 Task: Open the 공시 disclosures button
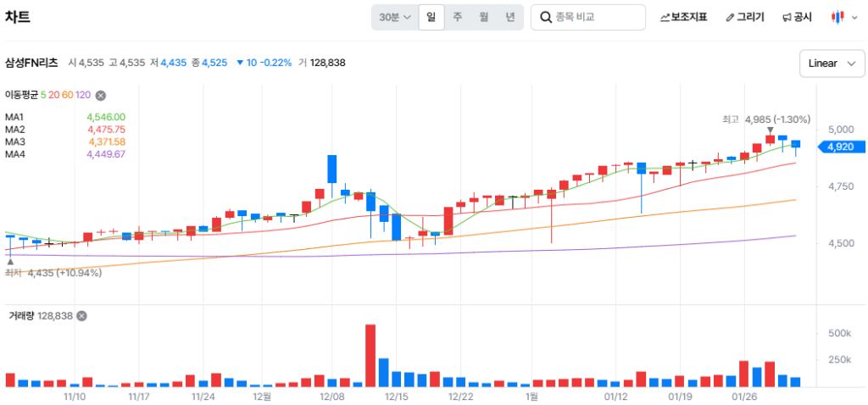pos(797,17)
